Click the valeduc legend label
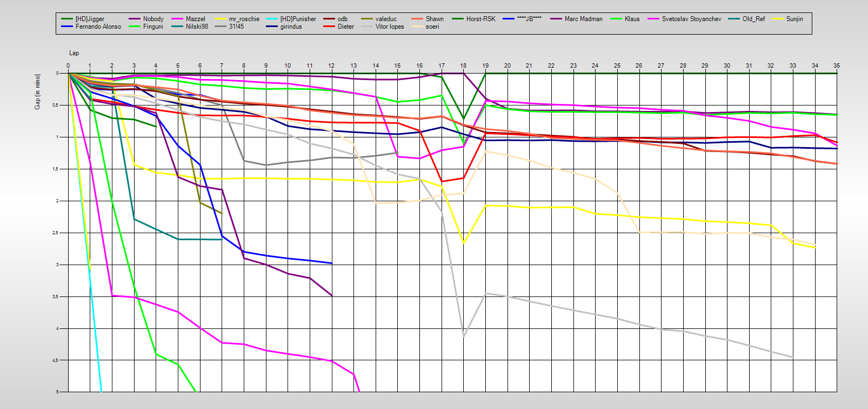 click(386, 19)
